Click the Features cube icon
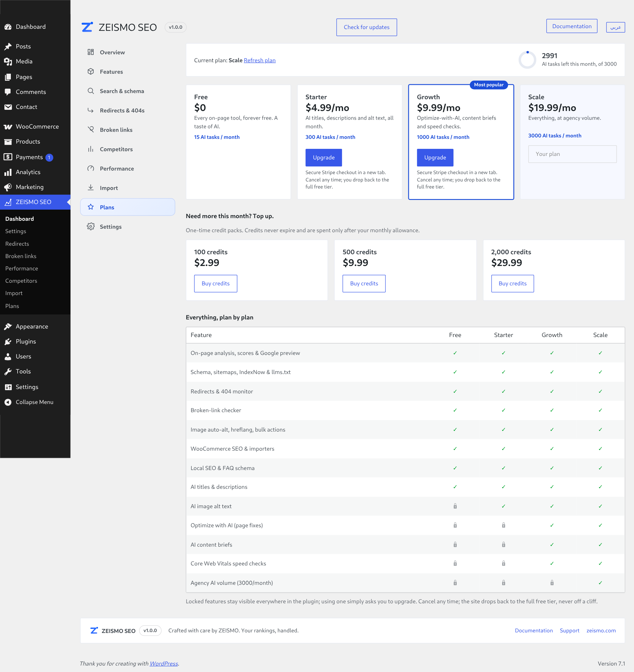 click(91, 71)
